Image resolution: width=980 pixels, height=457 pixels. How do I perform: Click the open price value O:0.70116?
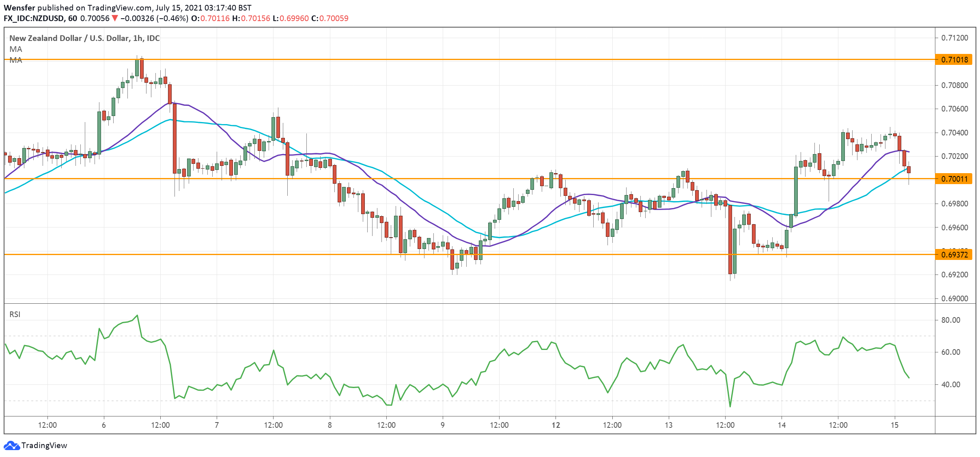pos(210,18)
